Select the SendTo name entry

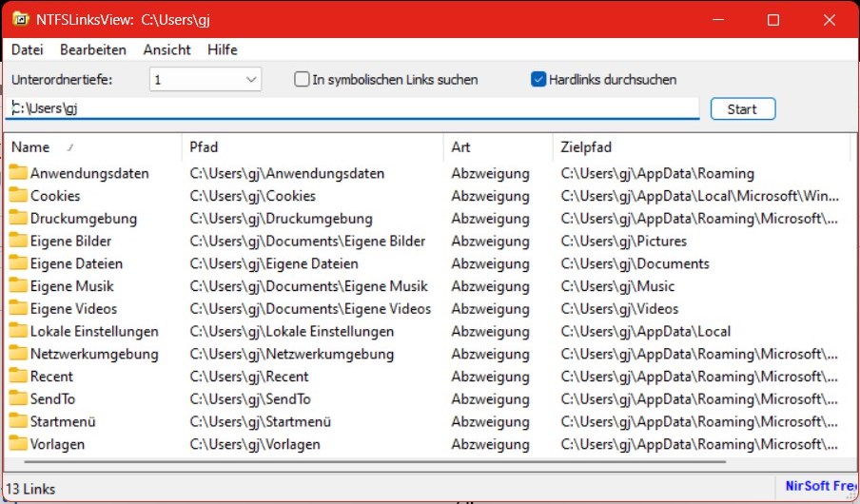pyautogui.click(x=52, y=398)
